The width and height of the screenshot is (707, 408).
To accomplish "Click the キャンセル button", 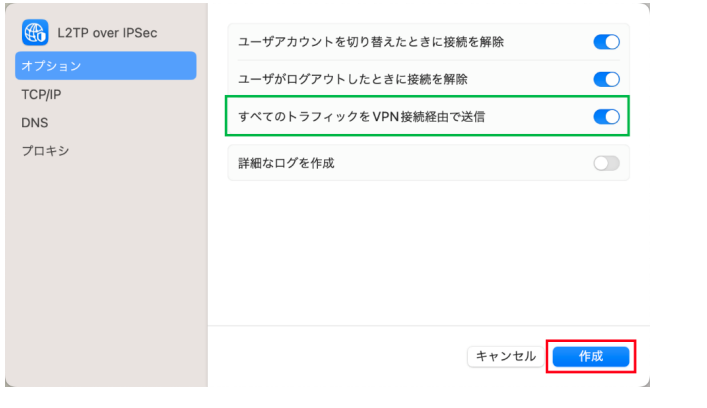I will pyautogui.click(x=505, y=357).
